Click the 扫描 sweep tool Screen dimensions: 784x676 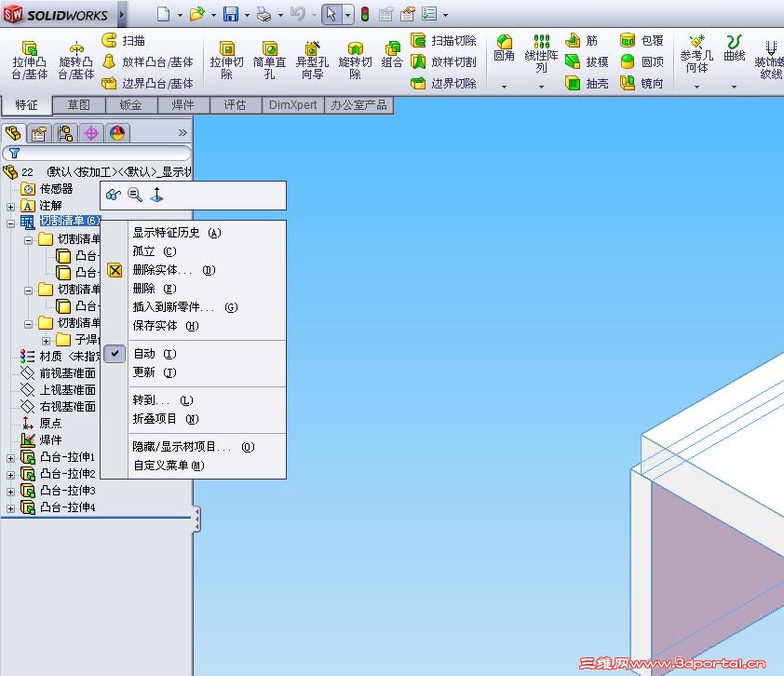pos(123,40)
